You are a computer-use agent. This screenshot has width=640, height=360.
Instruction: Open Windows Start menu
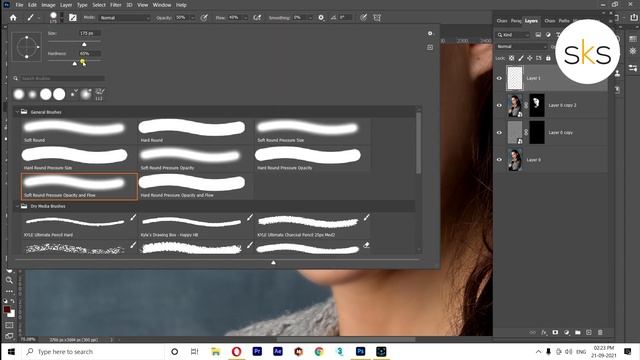pos(11,351)
